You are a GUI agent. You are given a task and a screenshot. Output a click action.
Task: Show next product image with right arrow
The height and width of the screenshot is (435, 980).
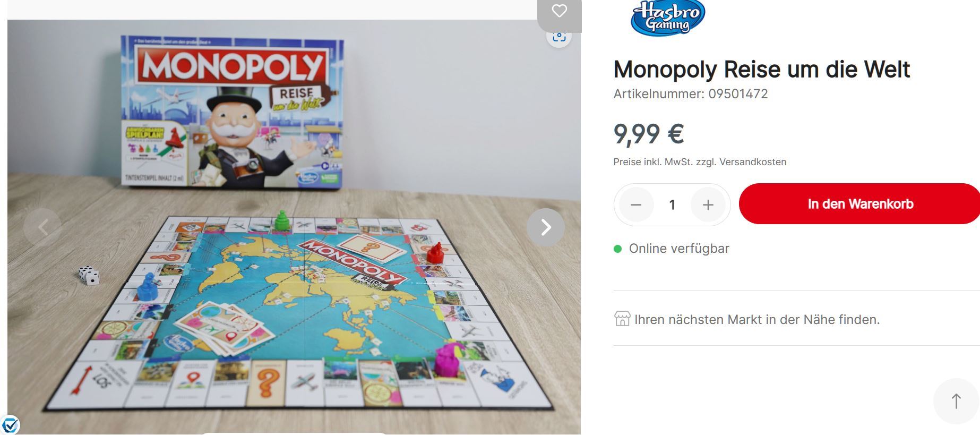[x=546, y=227]
